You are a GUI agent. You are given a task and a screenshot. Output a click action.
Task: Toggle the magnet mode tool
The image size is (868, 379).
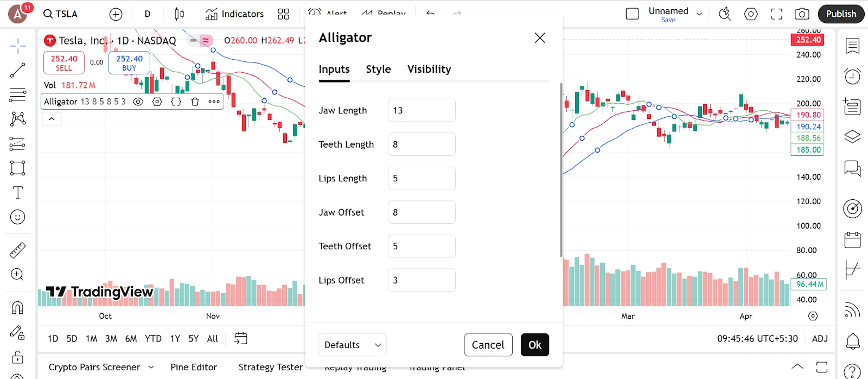point(17,308)
